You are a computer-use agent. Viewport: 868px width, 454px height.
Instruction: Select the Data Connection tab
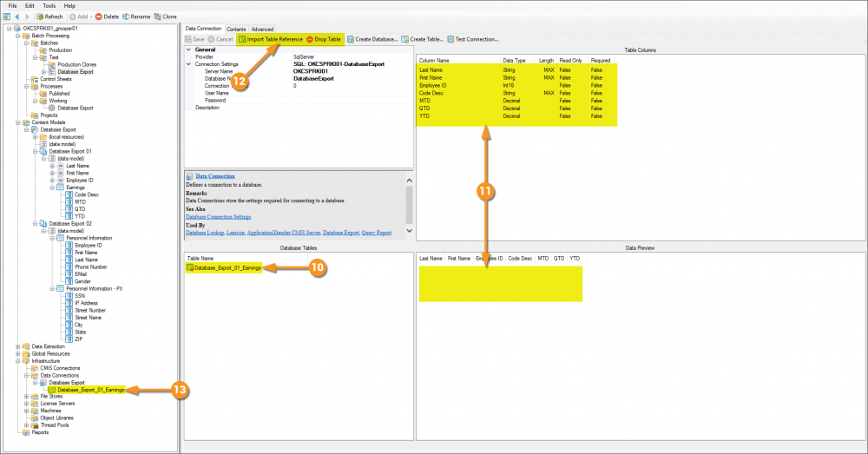(x=203, y=29)
